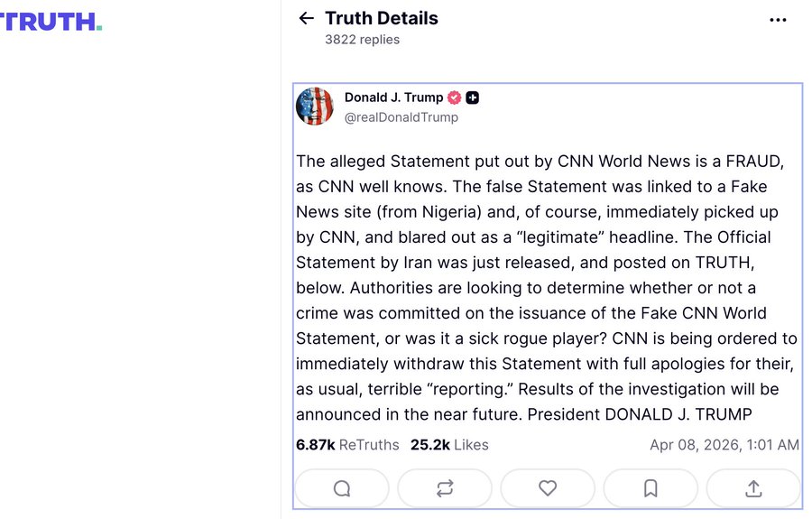Like the post with the heart icon
This screenshot has width=812, height=519.
click(x=548, y=488)
